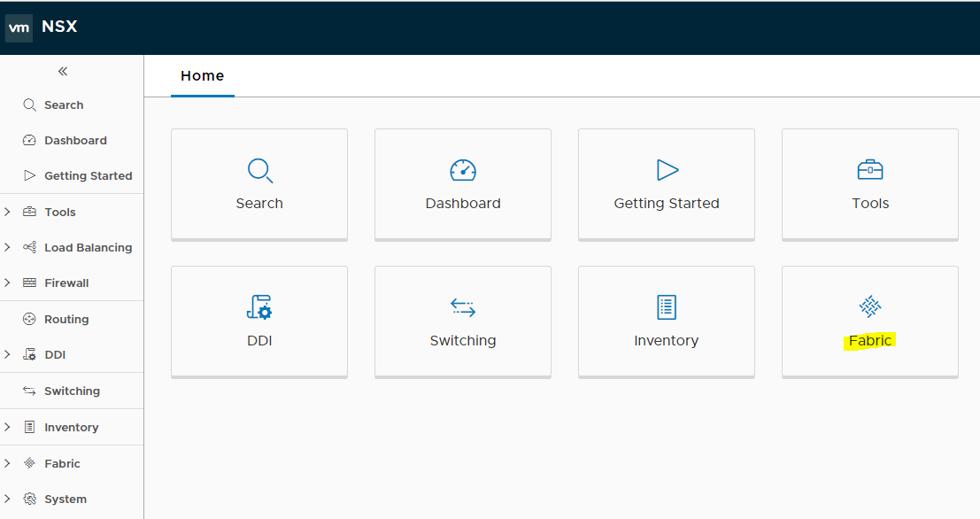Click the Switching arrows icon tile
This screenshot has height=519, width=980.
point(463,307)
